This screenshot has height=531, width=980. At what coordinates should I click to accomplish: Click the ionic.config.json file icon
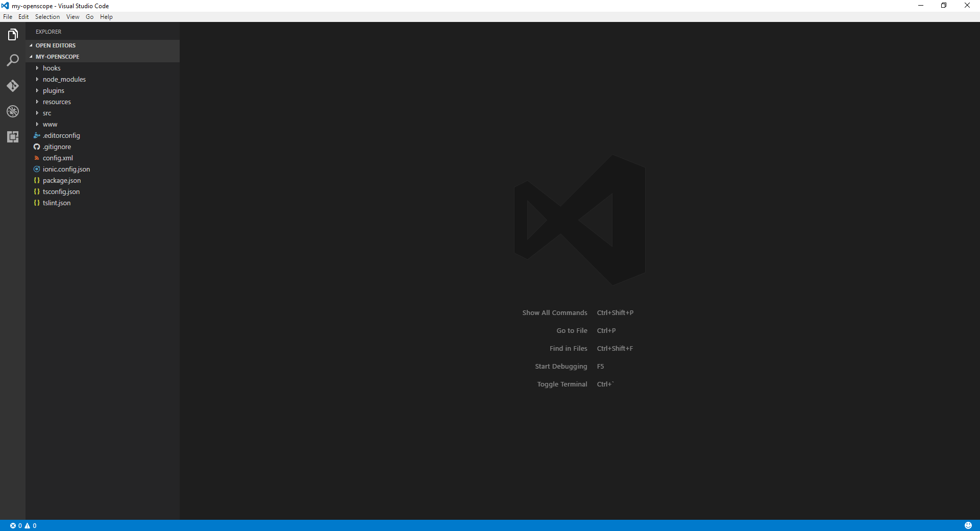tap(37, 169)
